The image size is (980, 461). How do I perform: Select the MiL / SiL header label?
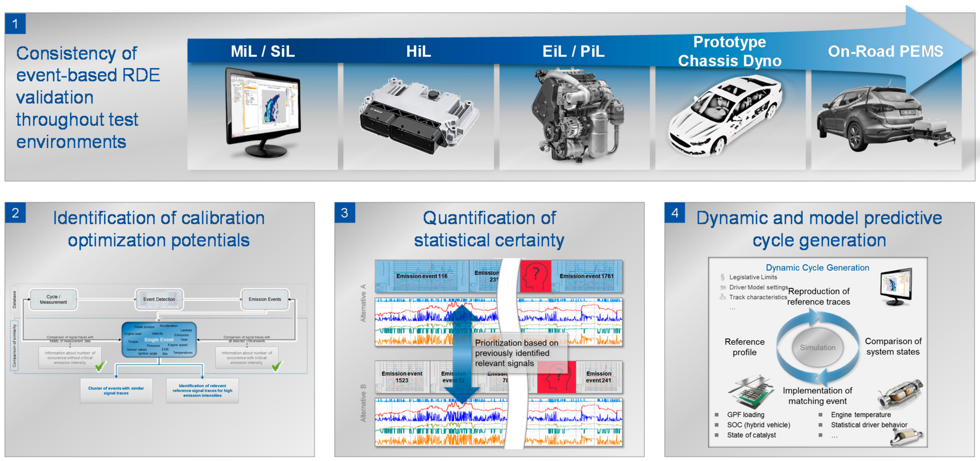click(x=262, y=51)
